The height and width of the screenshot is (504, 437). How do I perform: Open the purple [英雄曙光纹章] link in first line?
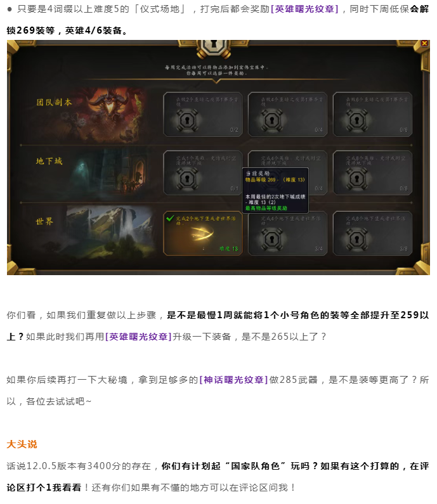(x=304, y=9)
